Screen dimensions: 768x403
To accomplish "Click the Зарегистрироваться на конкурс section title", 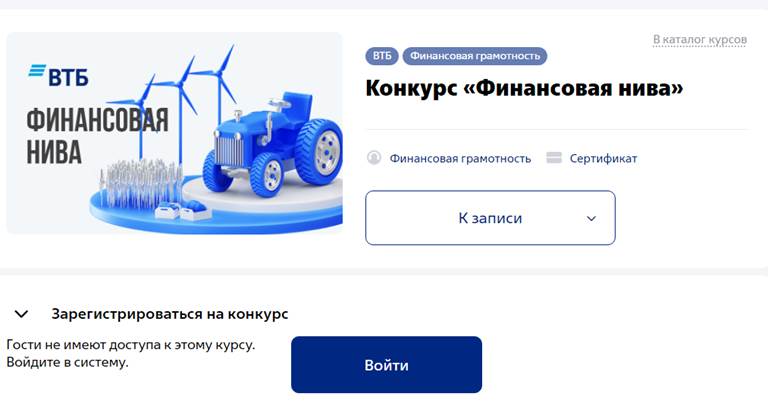I will (x=170, y=314).
